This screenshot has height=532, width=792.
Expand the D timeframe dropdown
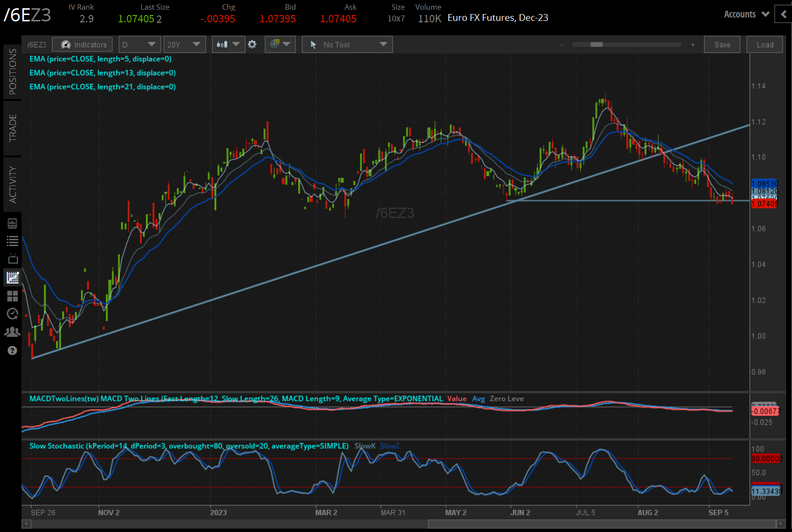(x=140, y=45)
